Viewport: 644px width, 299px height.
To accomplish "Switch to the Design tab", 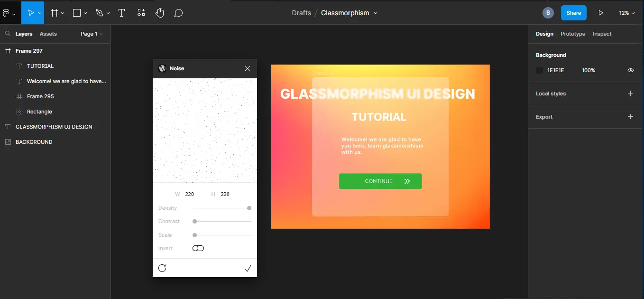I will point(544,34).
